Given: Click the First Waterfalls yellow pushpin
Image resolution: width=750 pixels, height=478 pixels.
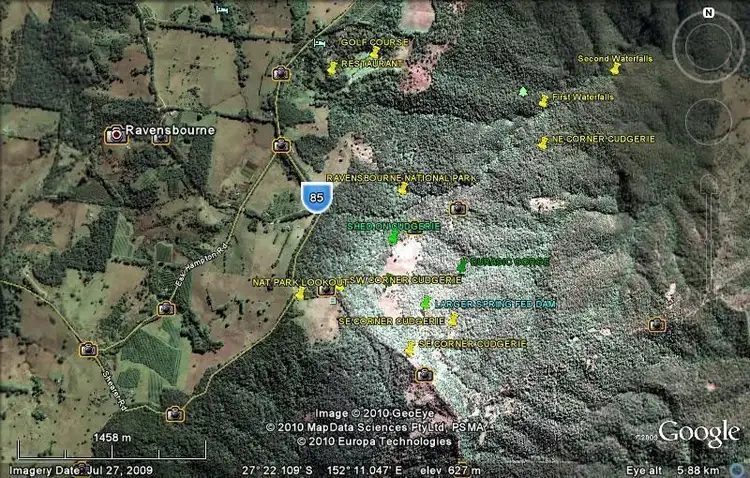Looking at the screenshot, I should [544, 101].
